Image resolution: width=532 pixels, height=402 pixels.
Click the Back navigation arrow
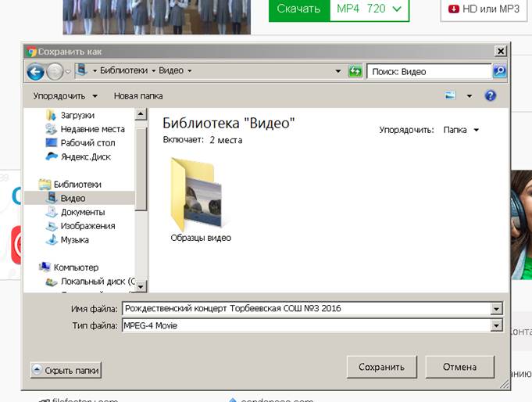point(36,72)
